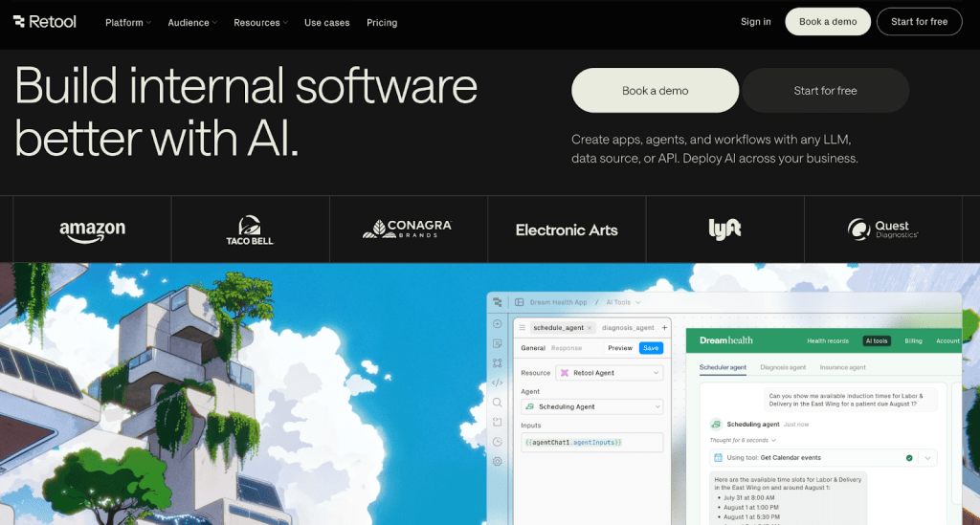The height and width of the screenshot is (525, 980).
Task: Toggle the sidebar layout icon beside Dream Health App
Action: pos(520,302)
